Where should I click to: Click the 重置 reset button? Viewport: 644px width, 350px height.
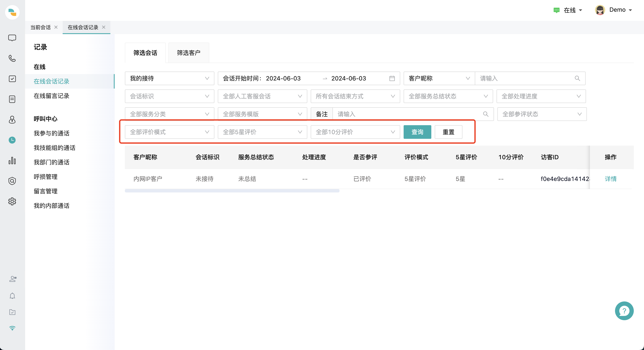coord(449,132)
